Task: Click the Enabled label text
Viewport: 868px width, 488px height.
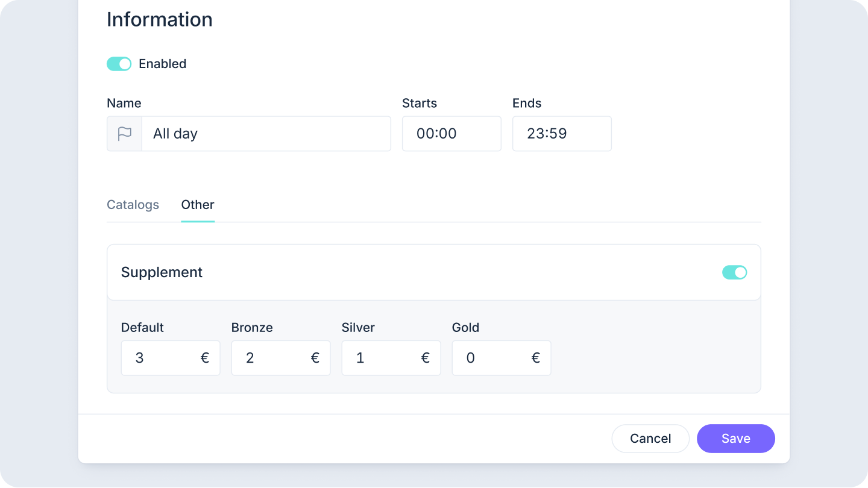Action: pos(162,64)
